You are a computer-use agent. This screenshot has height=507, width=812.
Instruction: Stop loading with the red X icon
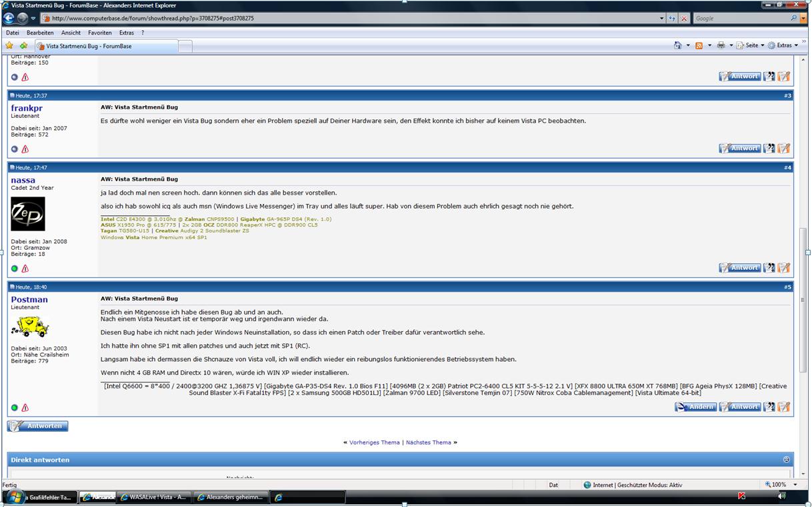tap(684, 18)
